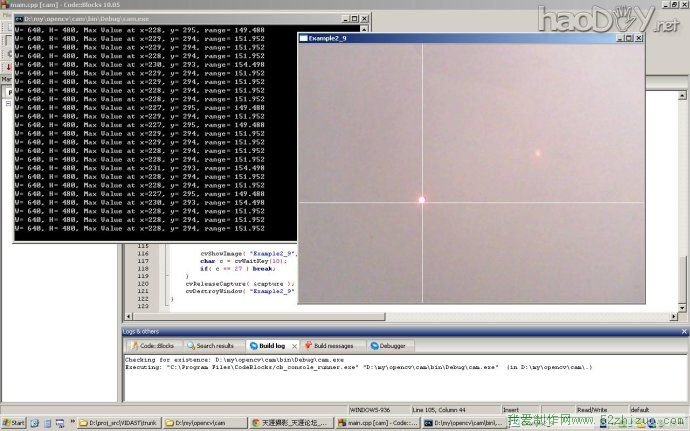690x431 pixels.
Task: Click the Windows Start button
Action: [14, 423]
